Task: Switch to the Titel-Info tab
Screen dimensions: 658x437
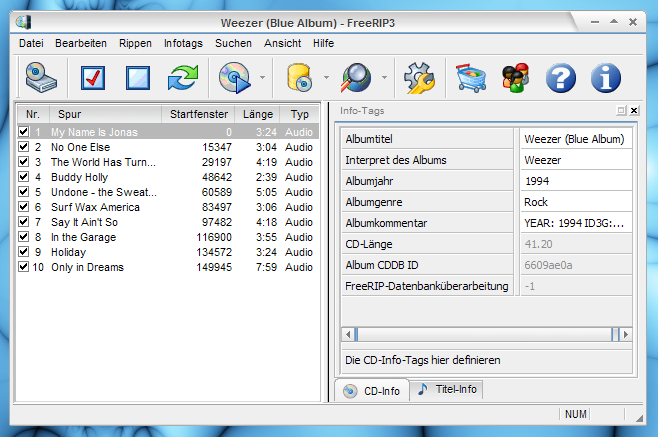Action: tap(446, 389)
